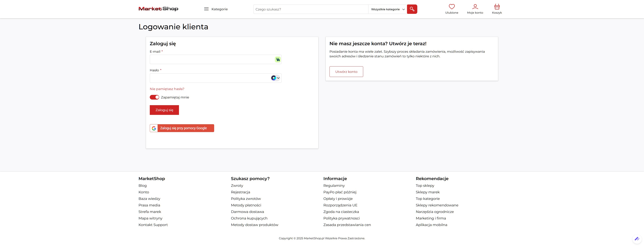Click the E-mail input field
This screenshot has height=246, width=644.
click(x=211, y=60)
